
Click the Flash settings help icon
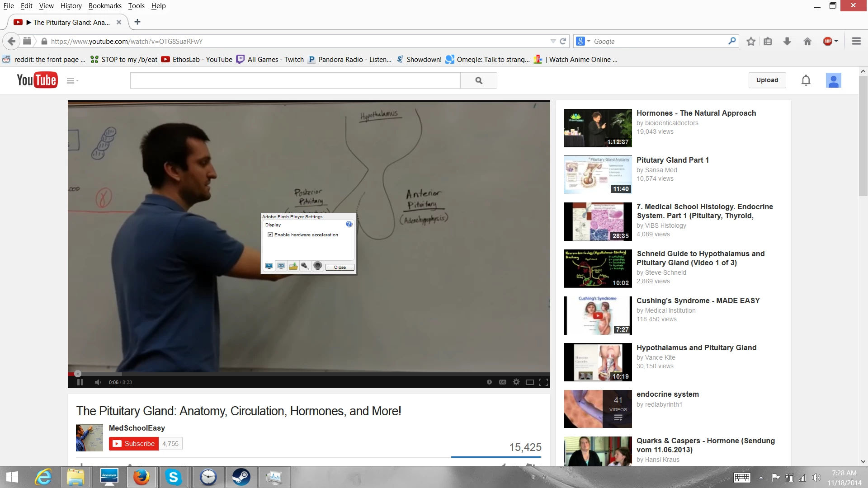[349, 224]
